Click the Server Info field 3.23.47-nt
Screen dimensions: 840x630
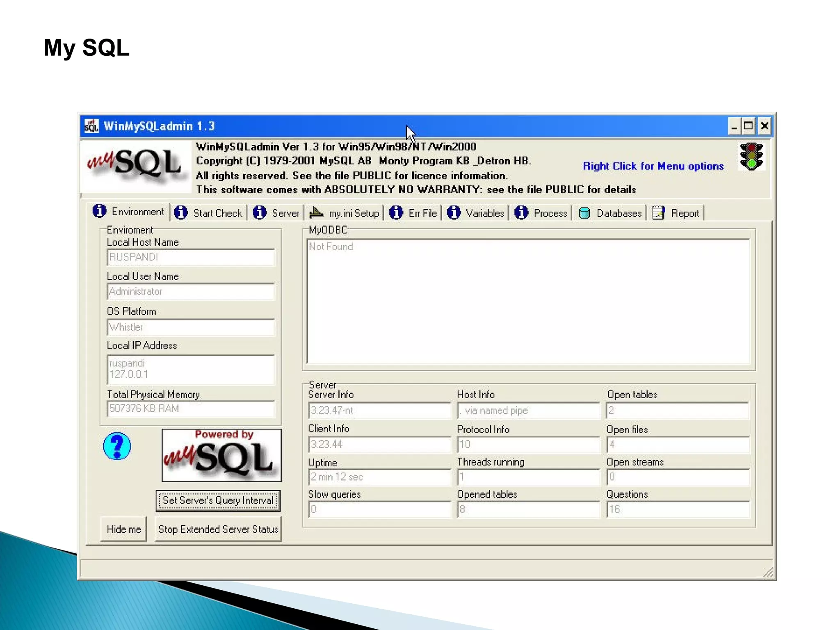coord(379,411)
